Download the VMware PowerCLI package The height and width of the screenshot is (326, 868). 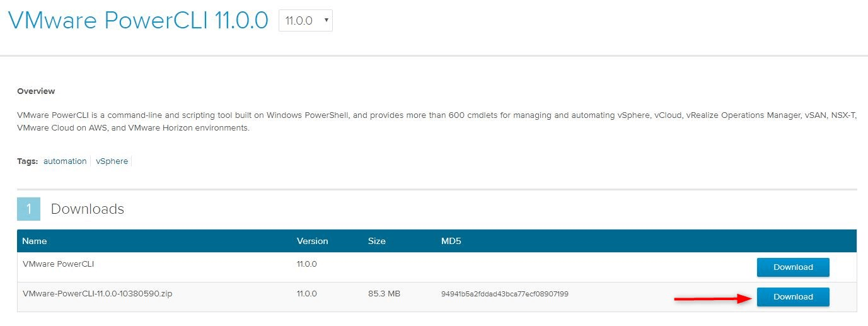click(x=793, y=267)
